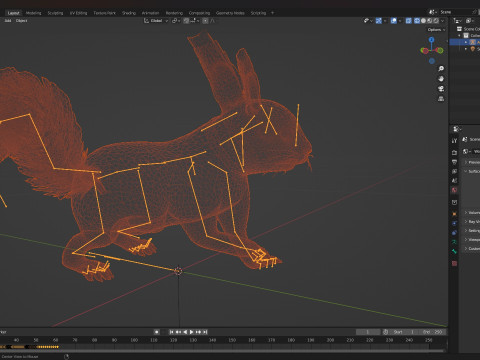This screenshot has height=360, width=480.
Task: Switch perspective/orthographic grid icon
Action: coord(441,99)
